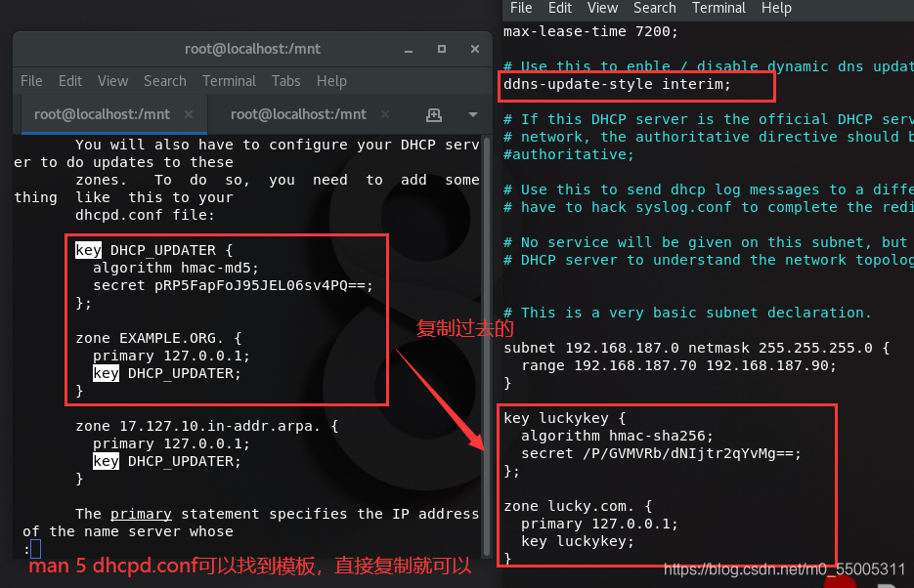Click 'zone EXAMPLE.ORG. {' line

[158, 338]
